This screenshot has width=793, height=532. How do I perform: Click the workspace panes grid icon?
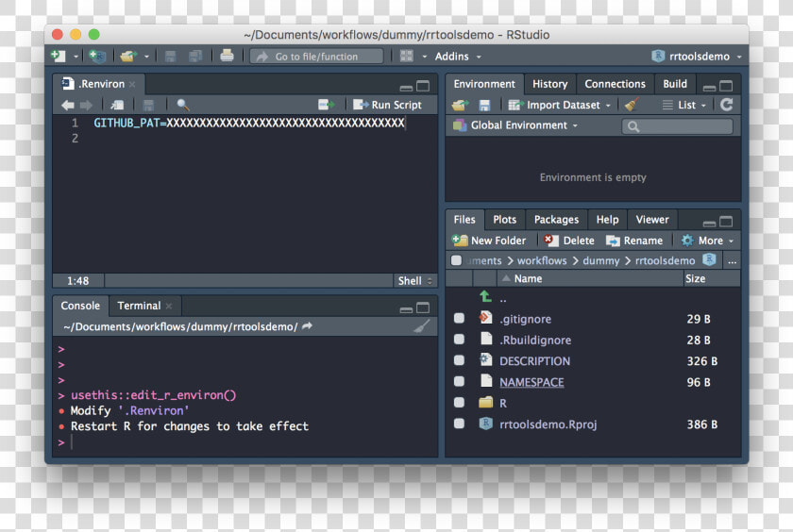(407, 56)
